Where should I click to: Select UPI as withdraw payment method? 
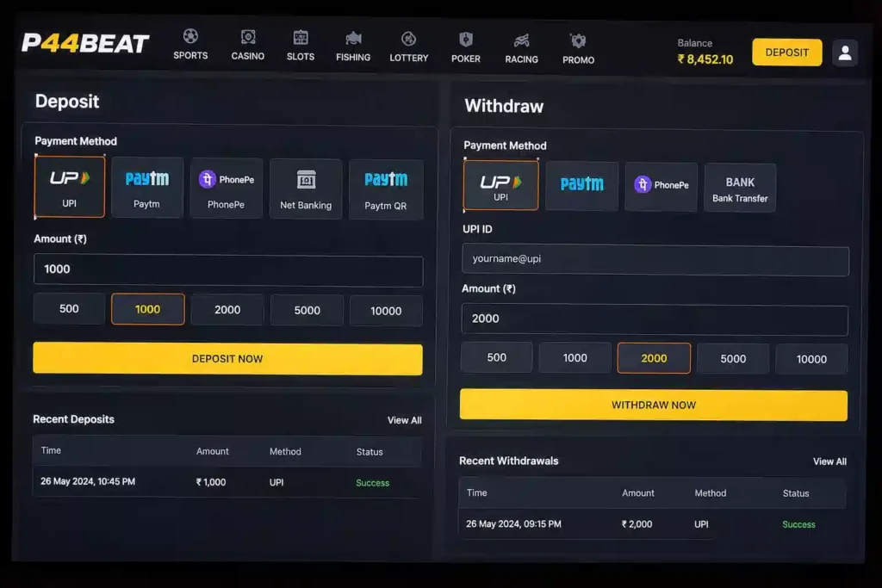(x=500, y=185)
